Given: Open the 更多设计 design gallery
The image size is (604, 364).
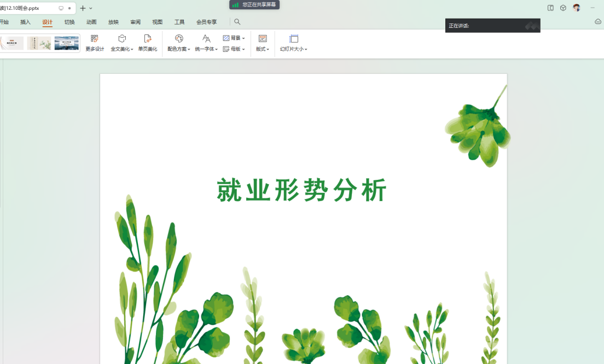Looking at the screenshot, I should pyautogui.click(x=95, y=43).
